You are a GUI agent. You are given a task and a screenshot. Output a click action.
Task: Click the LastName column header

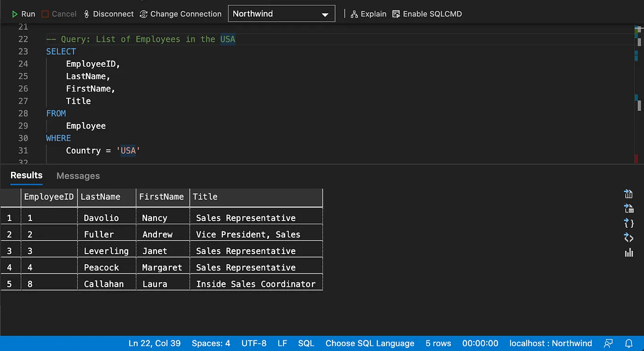pyautogui.click(x=107, y=197)
